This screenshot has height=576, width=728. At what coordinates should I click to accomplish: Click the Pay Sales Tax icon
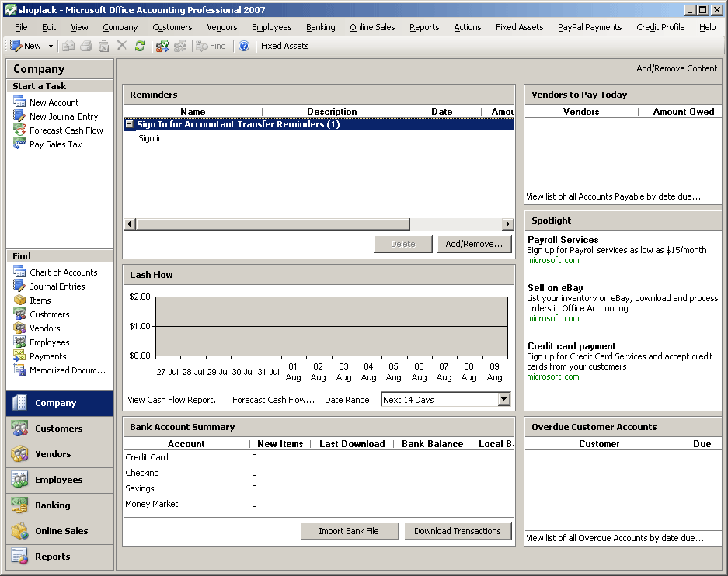[19, 144]
